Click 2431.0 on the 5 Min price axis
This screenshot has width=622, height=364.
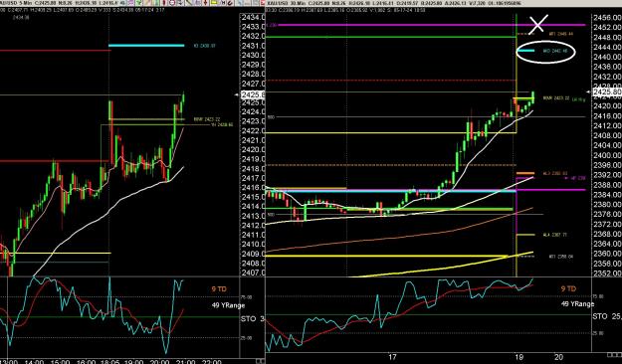coord(253,46)
